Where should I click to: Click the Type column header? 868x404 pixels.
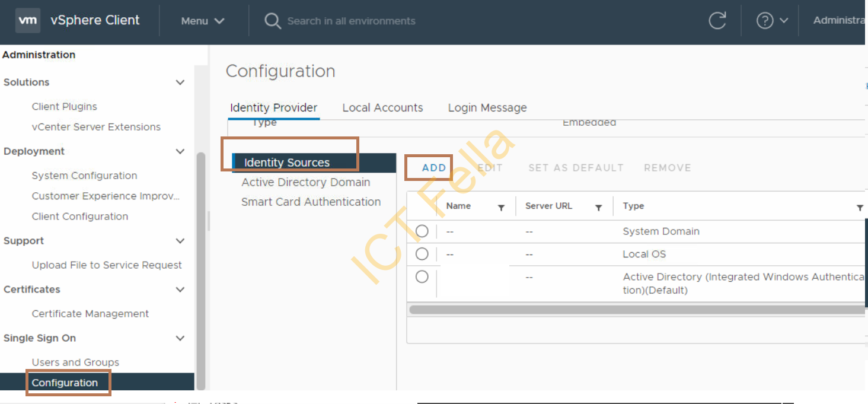coord(633,206)
